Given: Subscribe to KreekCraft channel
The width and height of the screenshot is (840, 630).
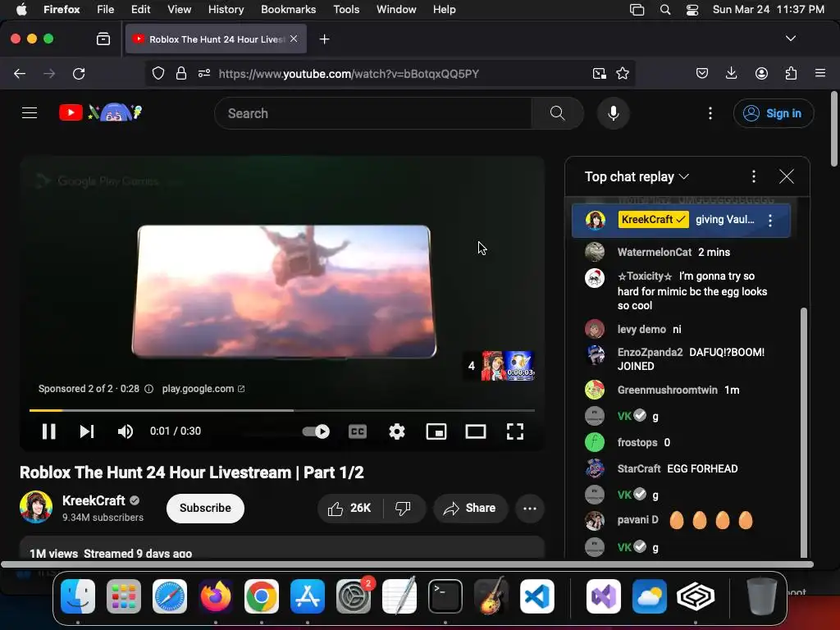Looking at the screenshot, I should point(205,508).
